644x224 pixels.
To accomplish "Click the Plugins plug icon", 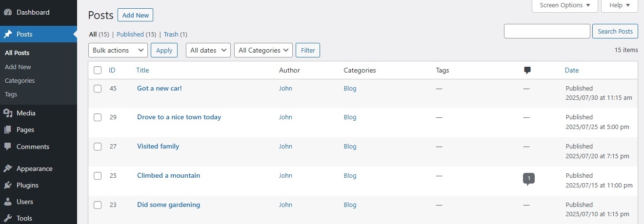I will pos(8,185).
